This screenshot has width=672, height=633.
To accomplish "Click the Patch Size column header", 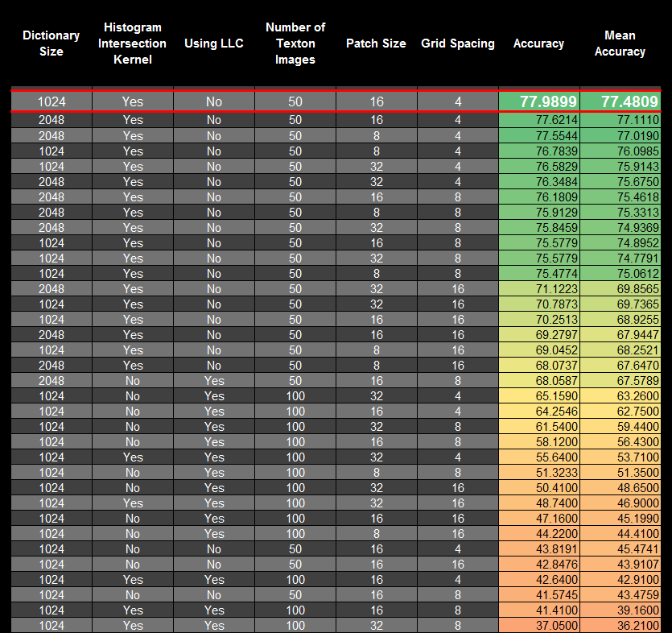I will (x=376, y=43).
